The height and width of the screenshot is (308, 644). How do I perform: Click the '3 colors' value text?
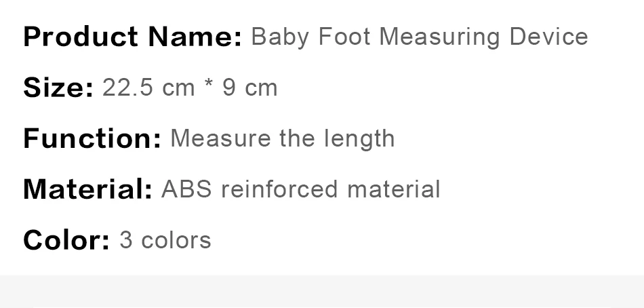pos(165,240)
